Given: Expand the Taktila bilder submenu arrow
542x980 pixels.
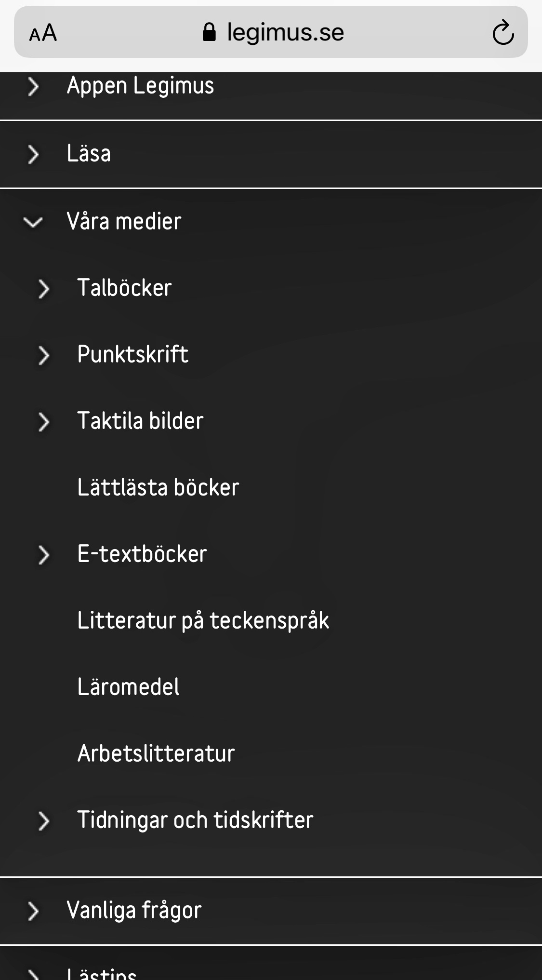Looking at the screenshot, I should (x=43, y=421).
